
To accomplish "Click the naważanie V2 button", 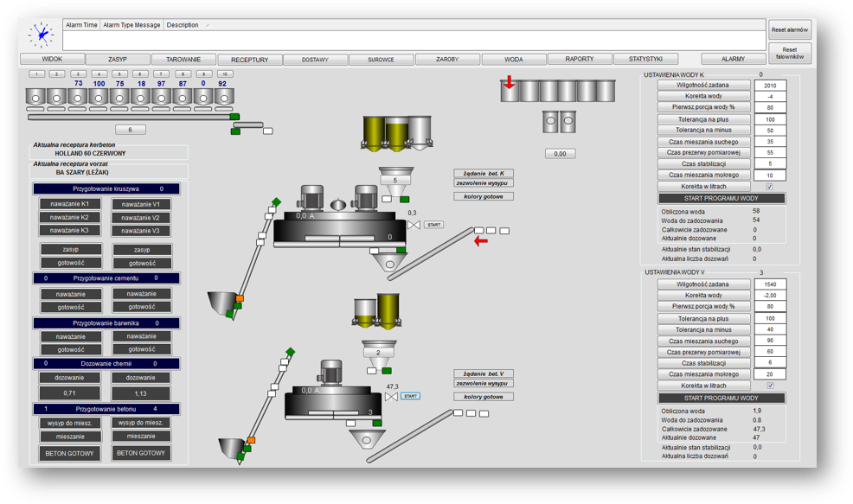I will click(x=141, y=218).
